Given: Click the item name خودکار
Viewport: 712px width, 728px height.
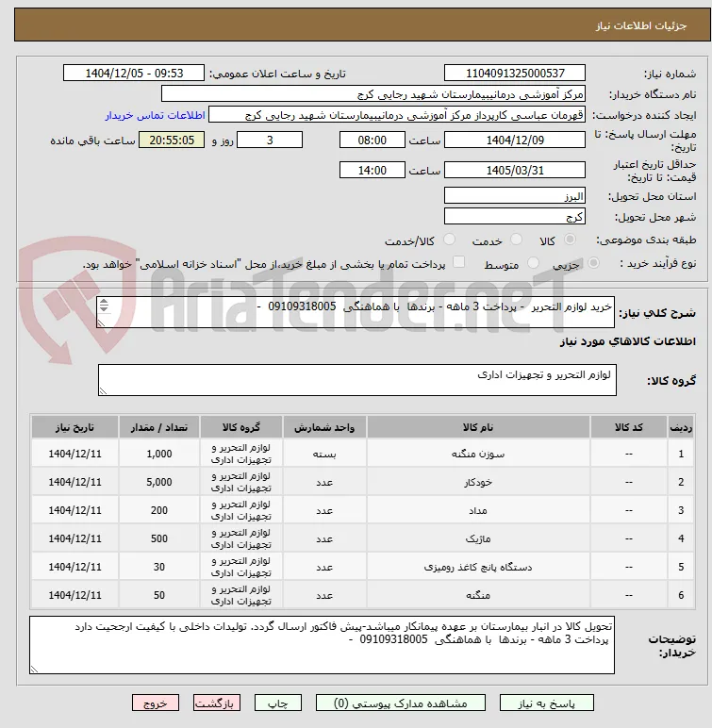Looking at the screenshot, I should (x=478, y=482).
